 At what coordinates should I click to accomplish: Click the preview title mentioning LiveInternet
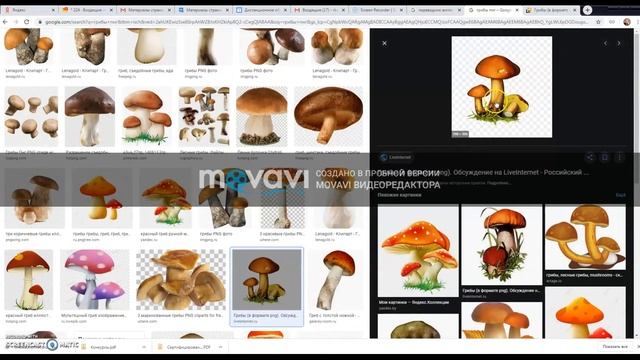click(483, 172)
